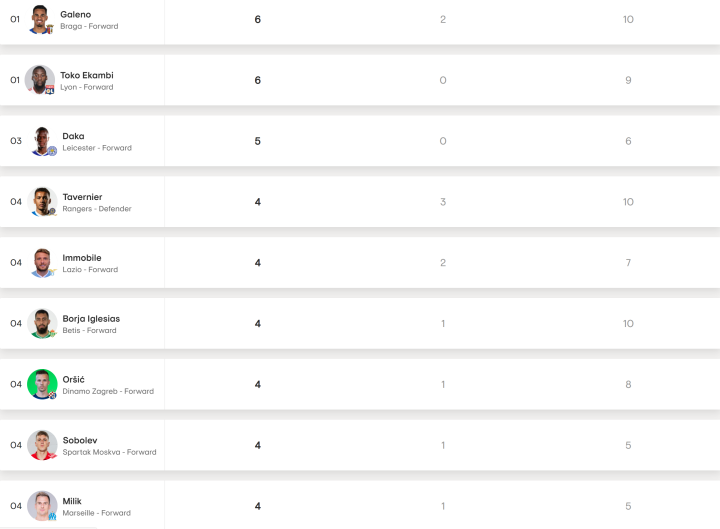Select Sobolev's player photo
This screenshot has width=720, height=529.
coord(42,445)
